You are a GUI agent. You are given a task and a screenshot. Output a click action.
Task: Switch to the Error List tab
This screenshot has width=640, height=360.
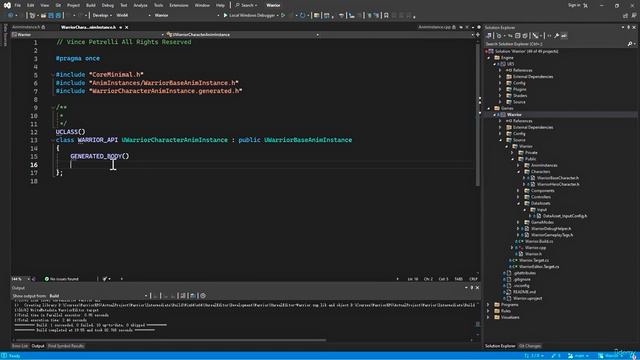point(20,346)
